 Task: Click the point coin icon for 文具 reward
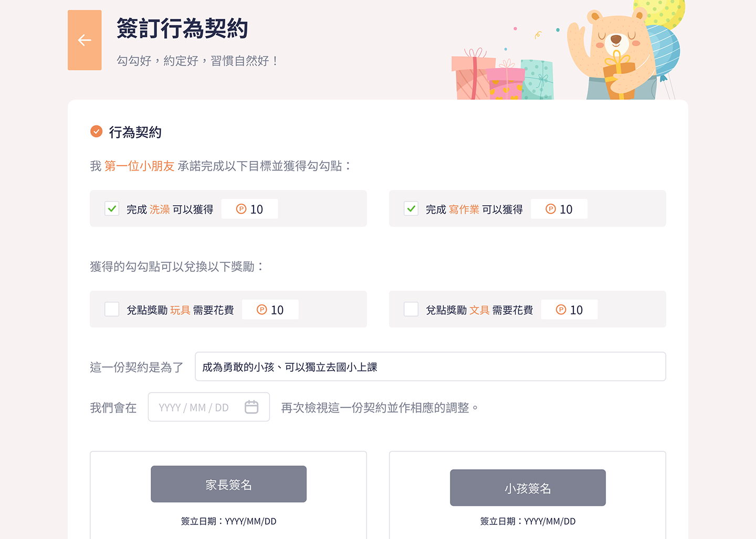561,310
